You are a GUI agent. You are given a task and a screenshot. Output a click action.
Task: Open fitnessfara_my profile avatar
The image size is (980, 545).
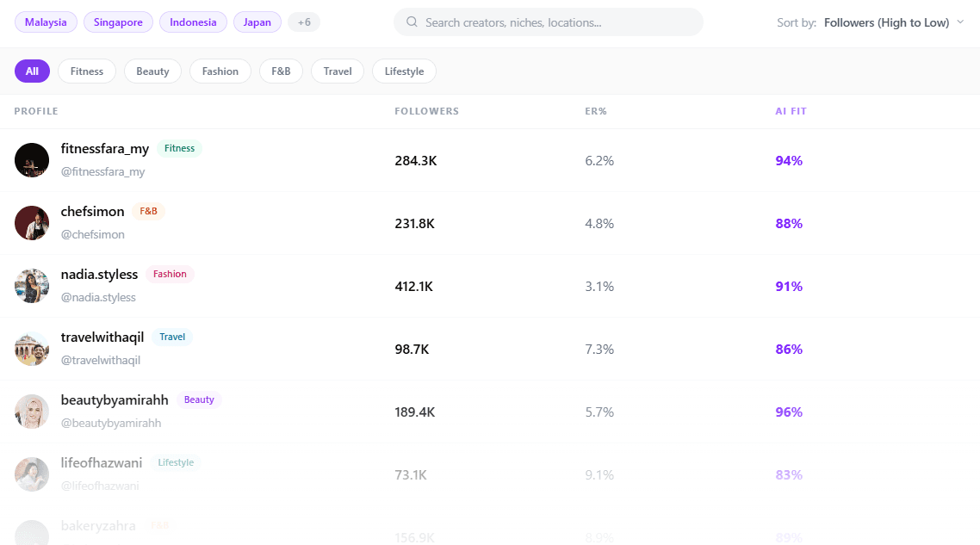32,160
